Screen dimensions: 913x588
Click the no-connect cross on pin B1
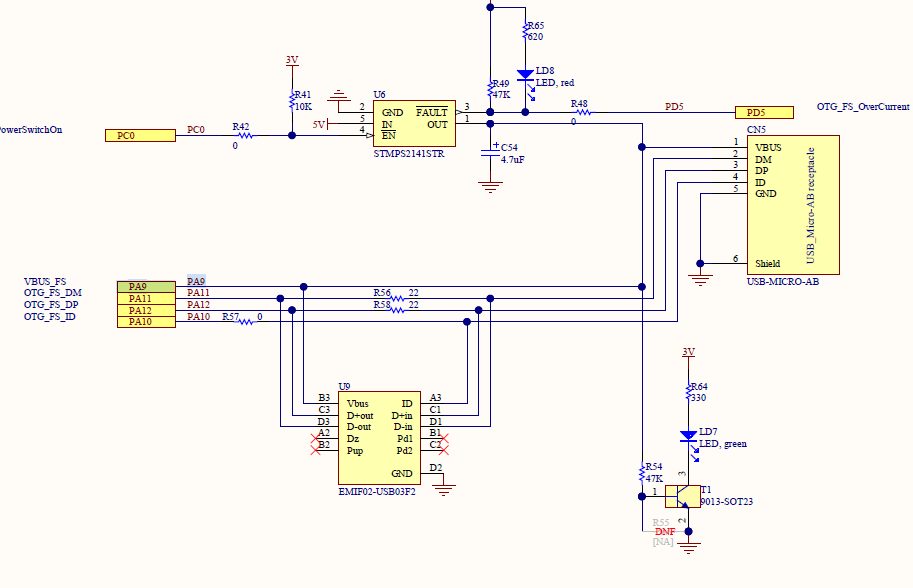[x=444, y=438]
